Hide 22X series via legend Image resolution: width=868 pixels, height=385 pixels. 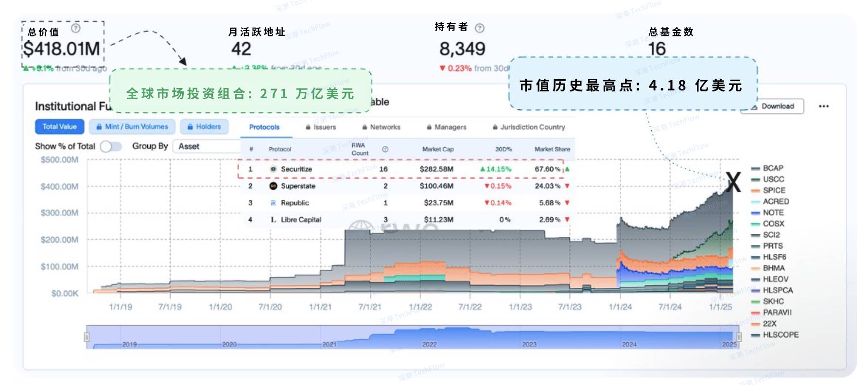pyautogui.click(x=764, y=324)
